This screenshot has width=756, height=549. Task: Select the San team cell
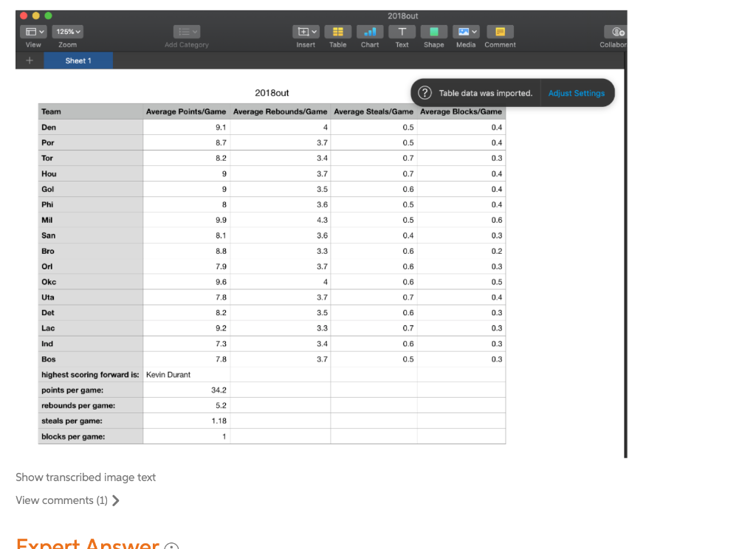click(x=91, y=235)
